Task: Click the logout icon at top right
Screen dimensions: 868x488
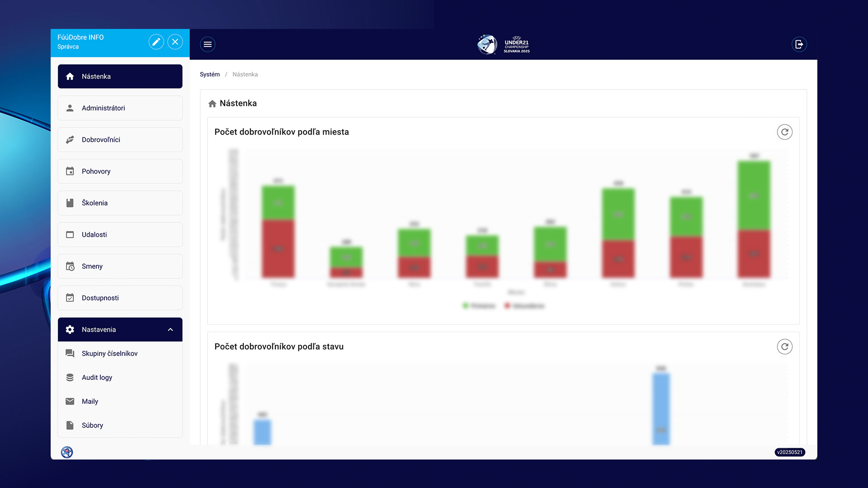Action: 799,44
